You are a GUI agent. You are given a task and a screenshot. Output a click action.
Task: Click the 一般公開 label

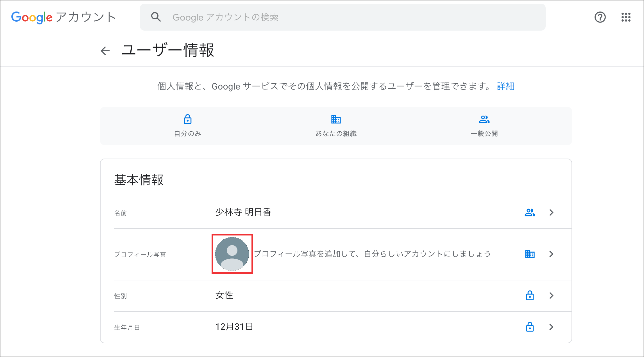pyautogui.click(x=484, y=134)
